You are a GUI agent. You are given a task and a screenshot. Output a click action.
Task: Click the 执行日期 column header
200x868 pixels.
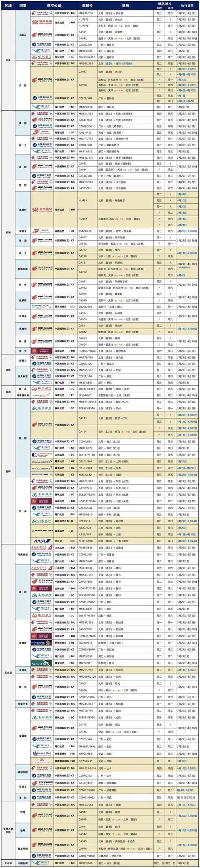[x=187, y=6]
